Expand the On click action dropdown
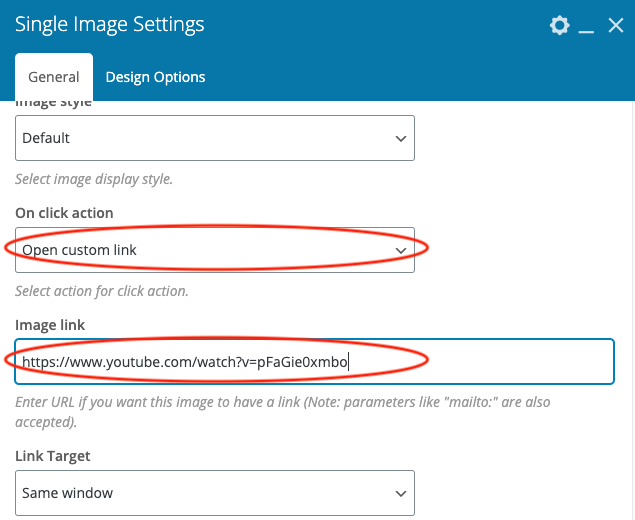Image resolution: width=635 pixels, height=520 pixels. click(x=200, y=249)
